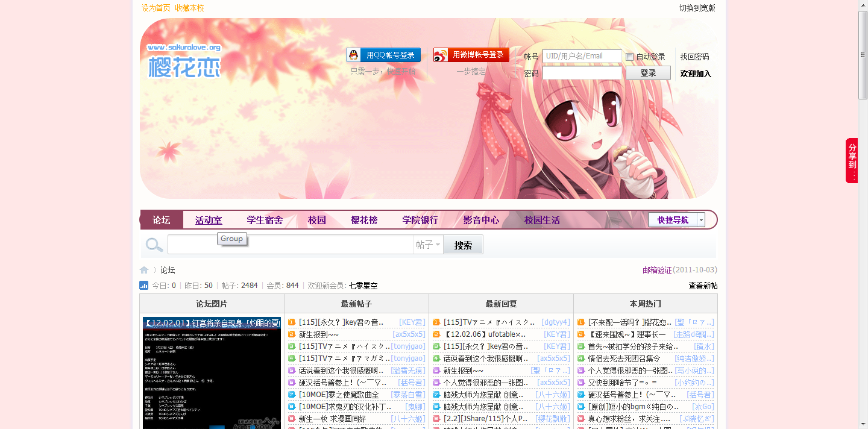The image size is (868, 429).
Task: Click 切换到宽版 link
Action: [697, 8]
